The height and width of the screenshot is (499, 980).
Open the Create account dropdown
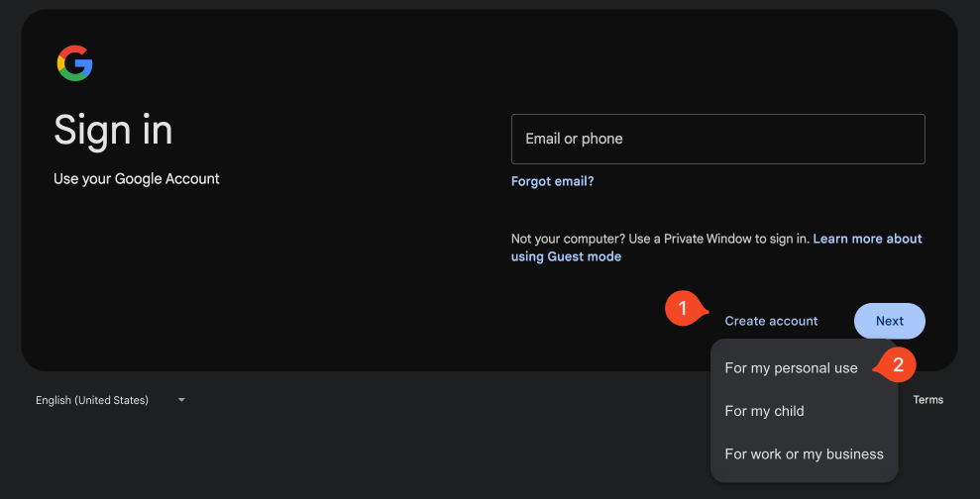(x=771, y=321)
